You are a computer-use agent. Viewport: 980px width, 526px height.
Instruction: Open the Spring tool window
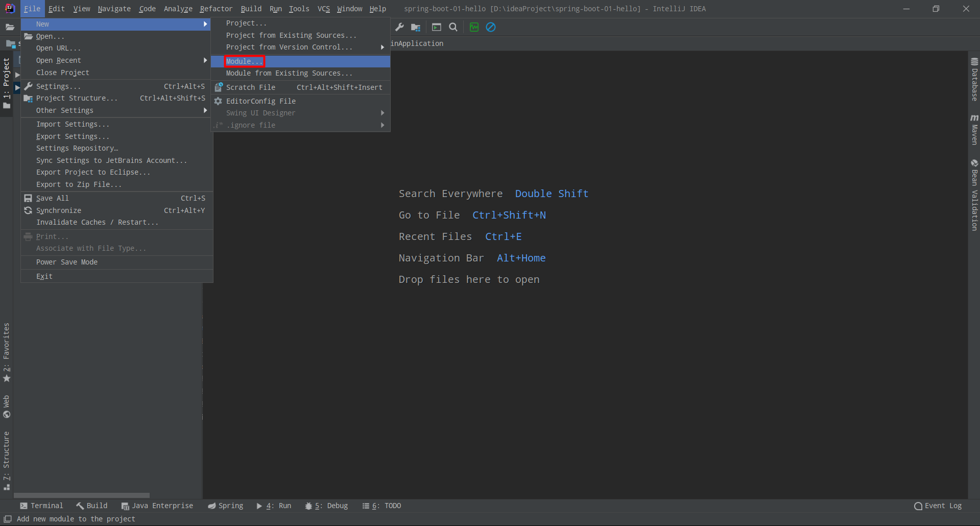tap(225, 506)
